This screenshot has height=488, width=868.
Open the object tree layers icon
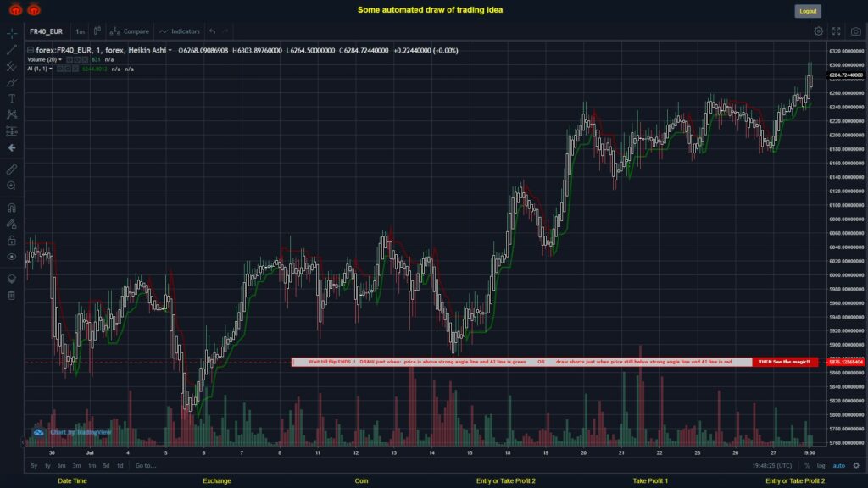pos(12,278)
